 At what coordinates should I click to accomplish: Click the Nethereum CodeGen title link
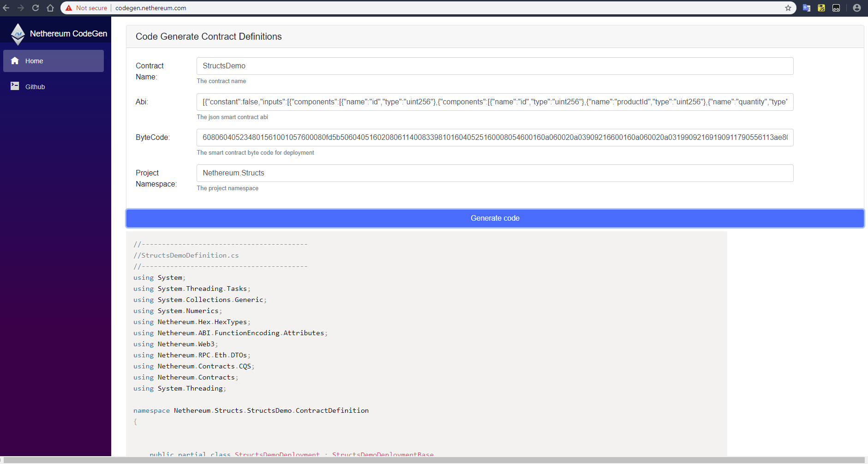coord(68,34)
